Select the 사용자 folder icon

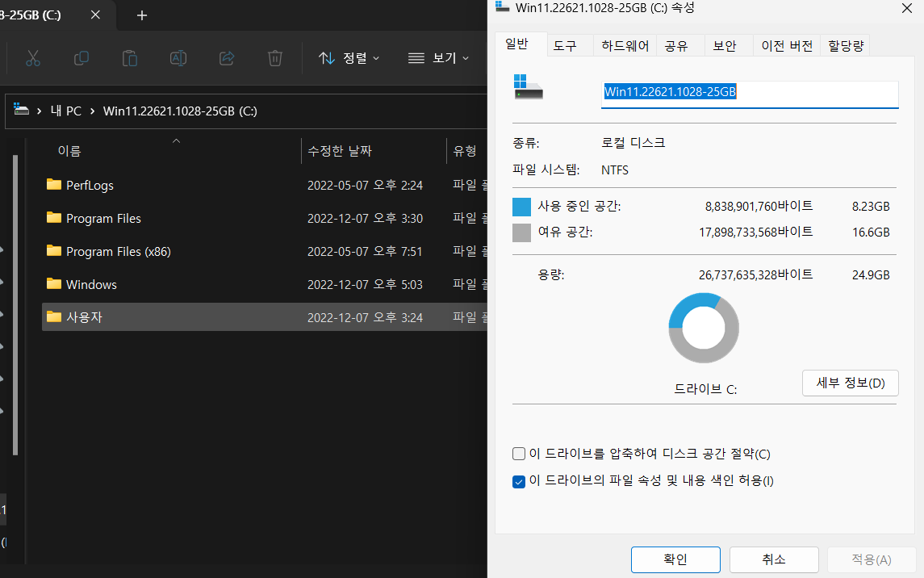(x=53, y=316)
